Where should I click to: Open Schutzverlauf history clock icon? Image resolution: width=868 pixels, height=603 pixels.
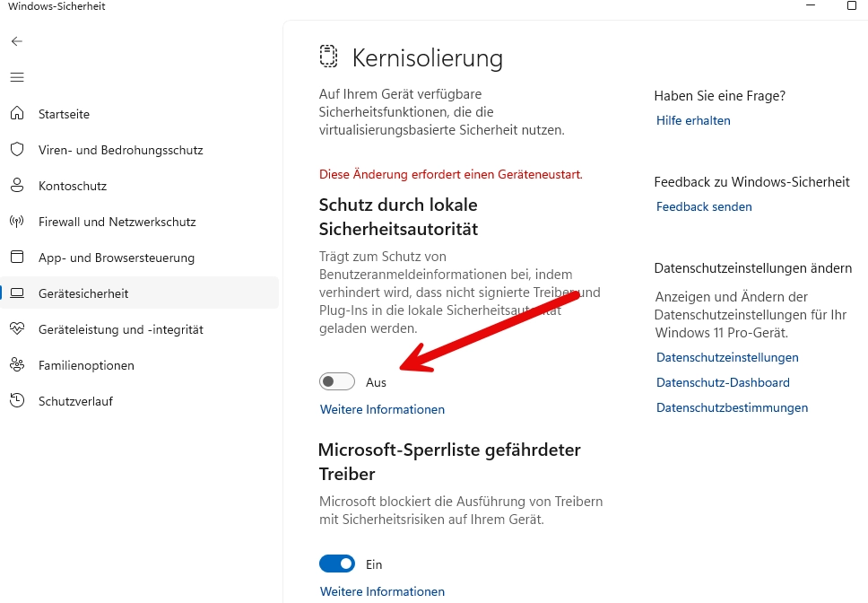[16, 401]
